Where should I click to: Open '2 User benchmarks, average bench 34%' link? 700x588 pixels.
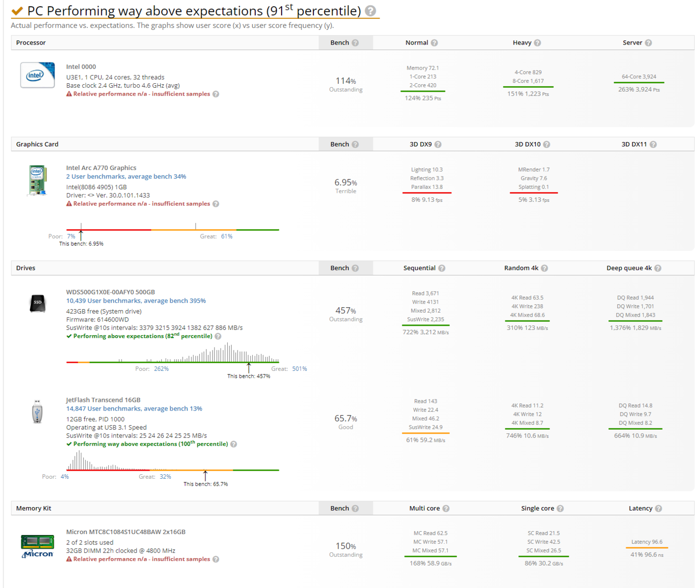click(126, 176)
